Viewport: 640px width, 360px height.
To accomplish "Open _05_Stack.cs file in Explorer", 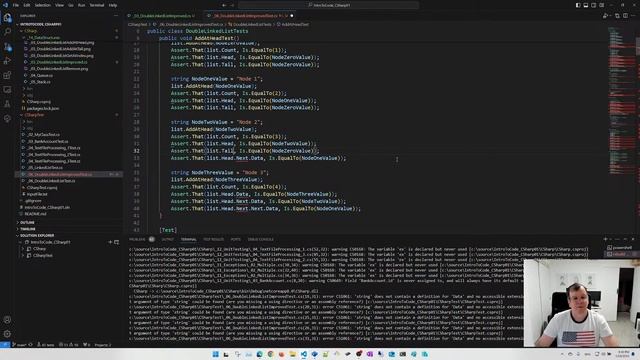I will click(x=40, y=82).
